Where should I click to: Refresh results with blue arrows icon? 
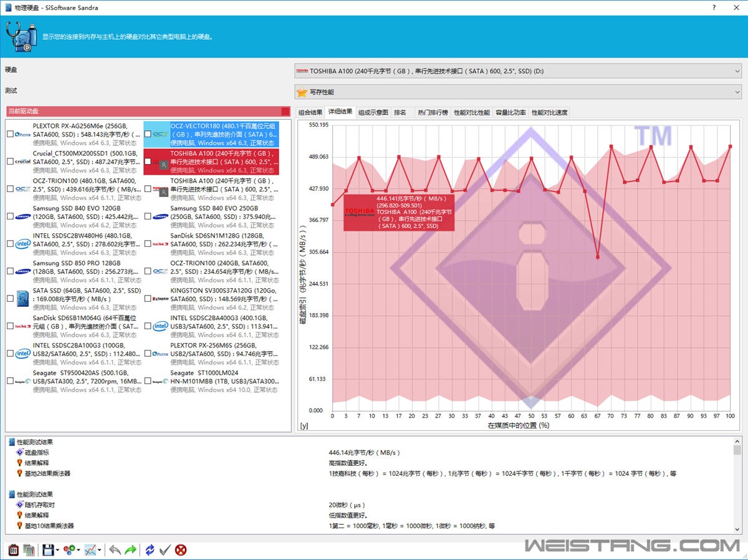(150, 550)
